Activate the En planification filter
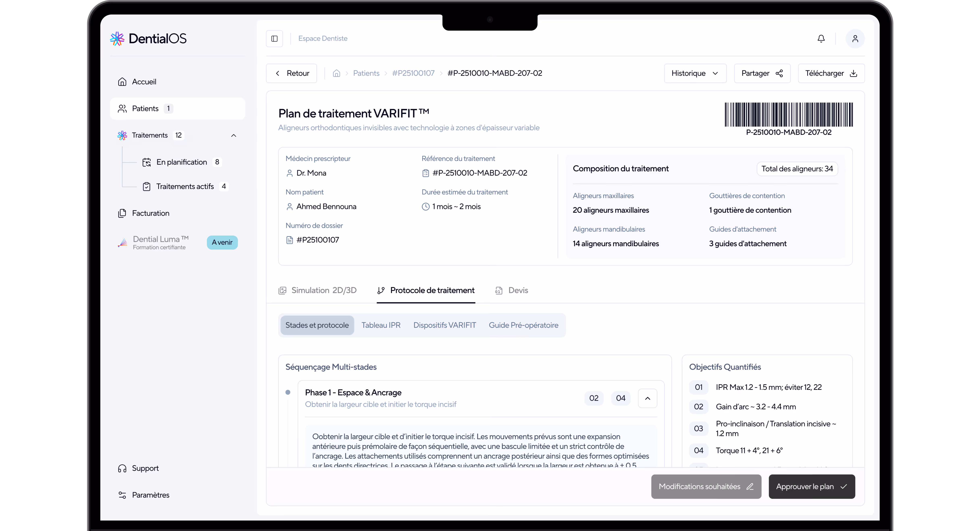980x531 pixels. pos(182,162)
